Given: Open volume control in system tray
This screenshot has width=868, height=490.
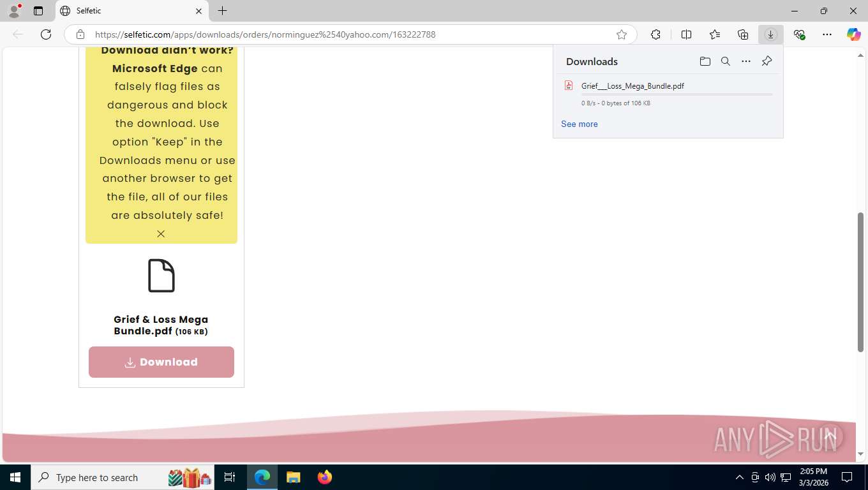Looking at the screenshot, I should [x=770, y=477].
